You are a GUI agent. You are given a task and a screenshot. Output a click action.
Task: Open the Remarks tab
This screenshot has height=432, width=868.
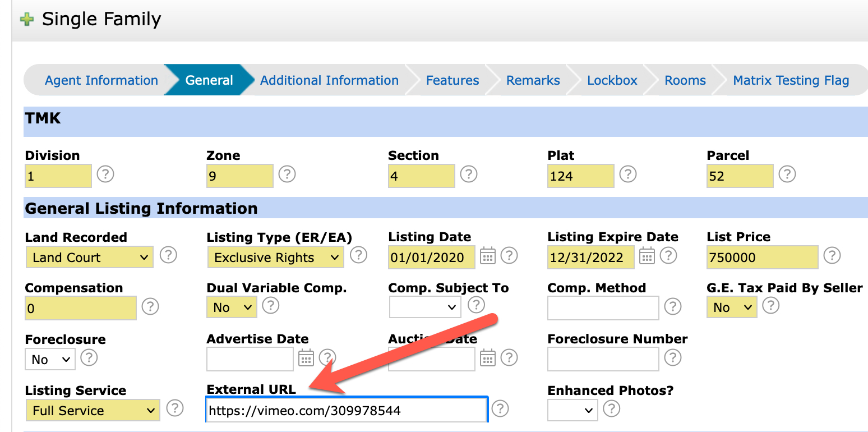pos(533,80)
